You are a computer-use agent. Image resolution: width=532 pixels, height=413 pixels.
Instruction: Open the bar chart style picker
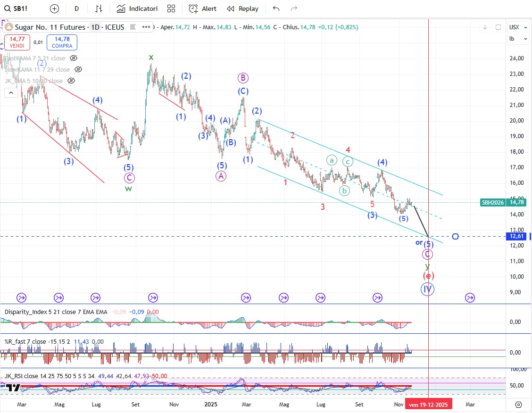coord(99,8)
